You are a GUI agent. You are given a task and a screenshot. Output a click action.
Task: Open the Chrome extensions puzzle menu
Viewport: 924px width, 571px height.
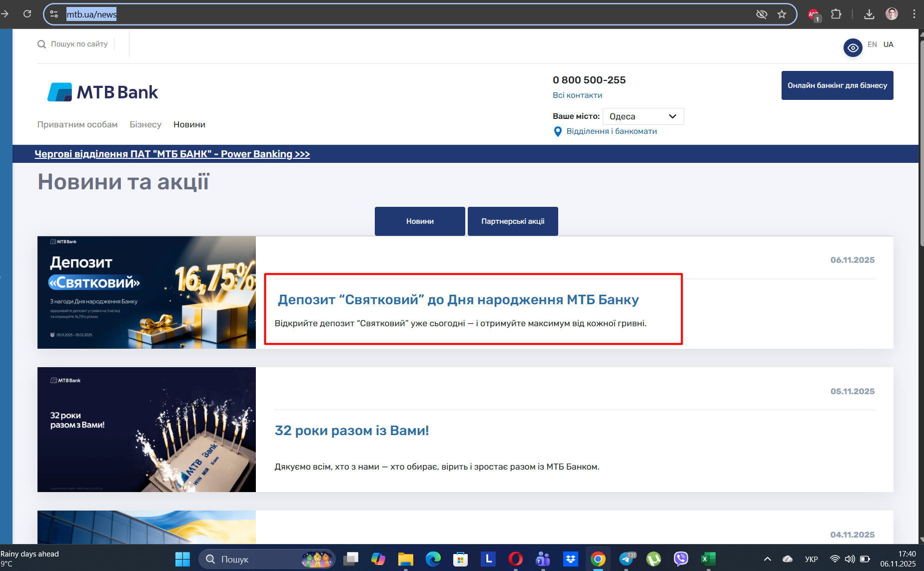[836, 14]
